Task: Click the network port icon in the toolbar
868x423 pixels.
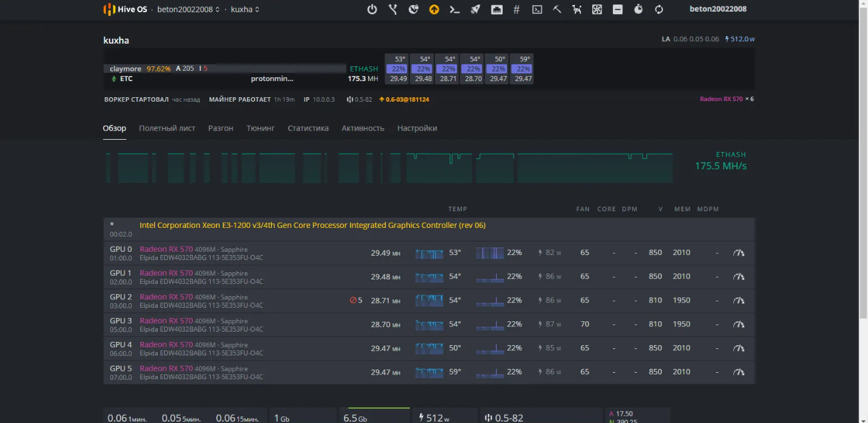Action: [496, 10]
